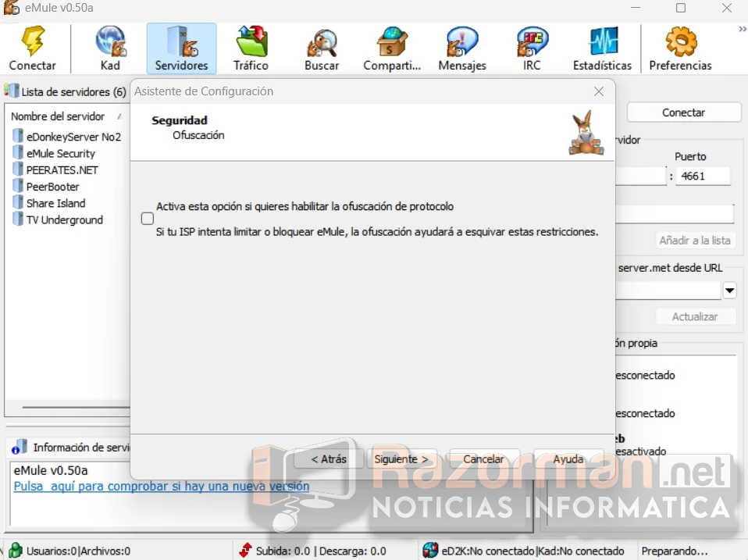Click the new version check link
This screenshot has width=748, height=560.
click(162, 486)
